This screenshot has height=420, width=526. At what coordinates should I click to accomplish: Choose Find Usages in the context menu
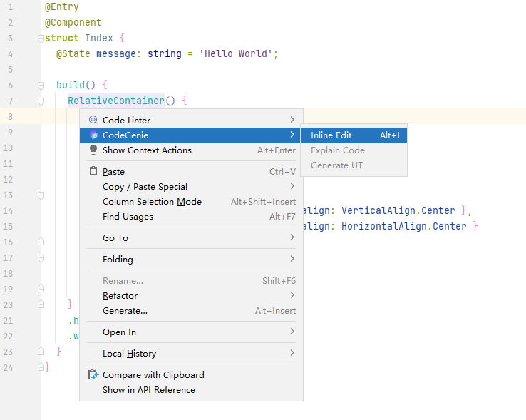(x=128, y=217)
